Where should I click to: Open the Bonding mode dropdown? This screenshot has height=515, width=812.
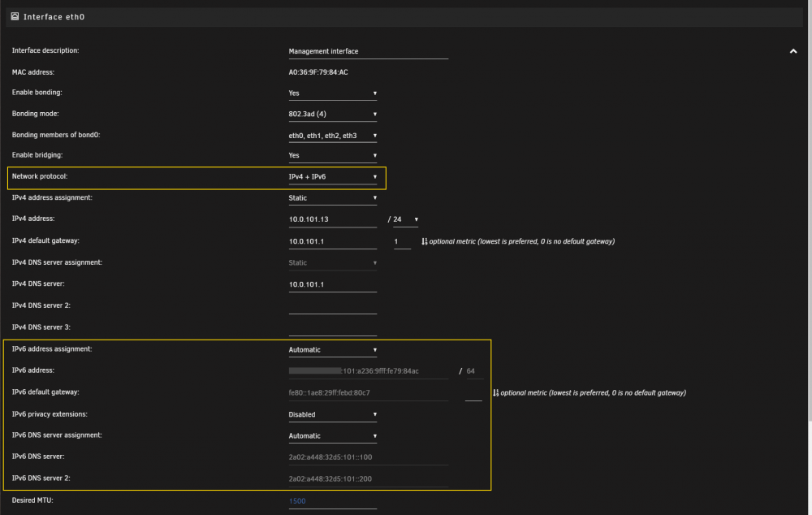coord(332,114)
